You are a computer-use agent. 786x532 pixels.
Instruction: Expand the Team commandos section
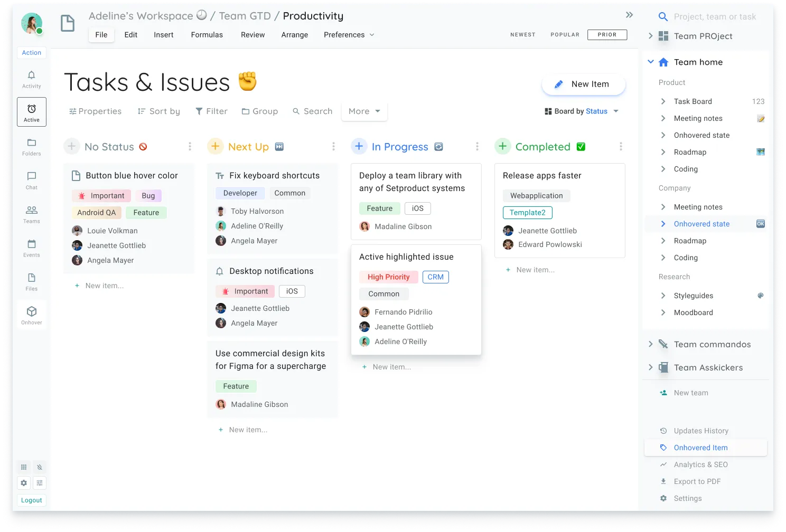pyautogui.click(x=650, y=344)
